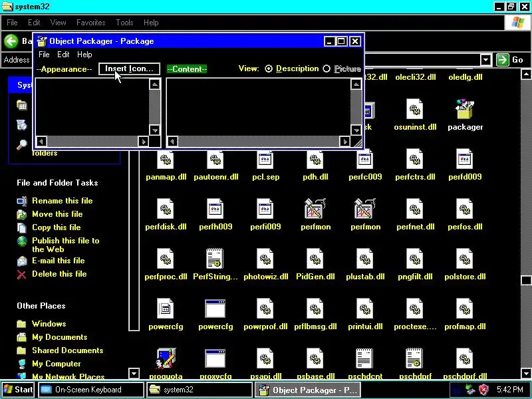Click the file list scroll down arrow

coord(526,372)
